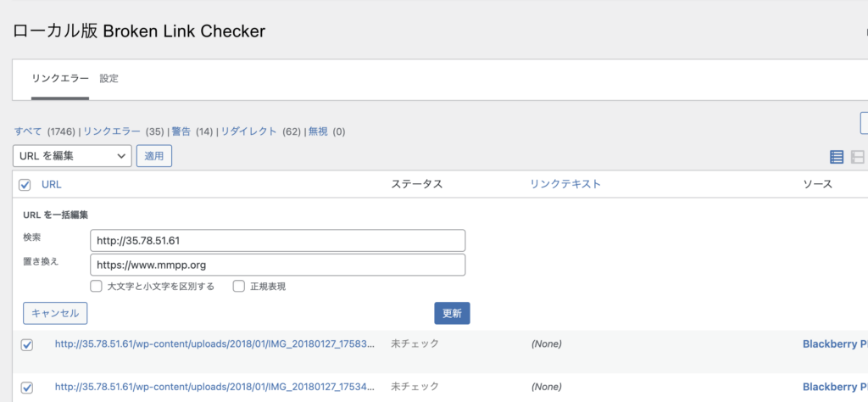Open the 設定 tab
Screen dimensions: 868x402
coord(108,79)
